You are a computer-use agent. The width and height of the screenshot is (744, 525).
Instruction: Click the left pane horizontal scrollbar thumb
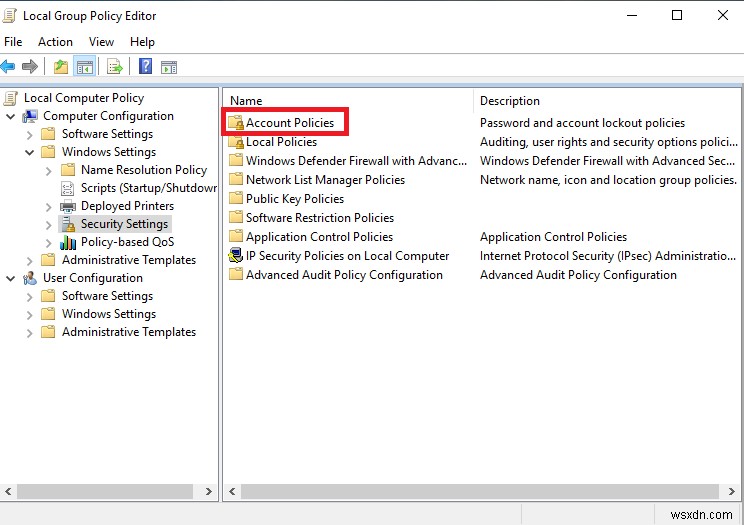[105, 491]
